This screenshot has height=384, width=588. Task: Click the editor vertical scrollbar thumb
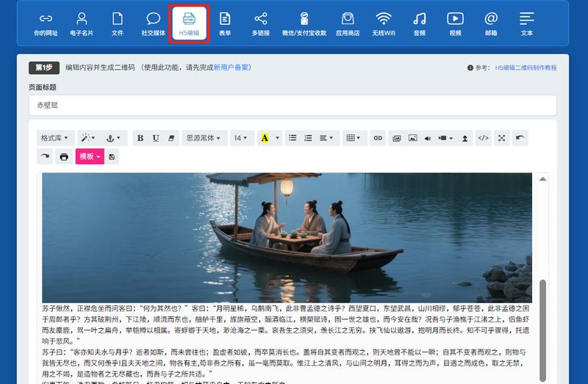(542, 331)
